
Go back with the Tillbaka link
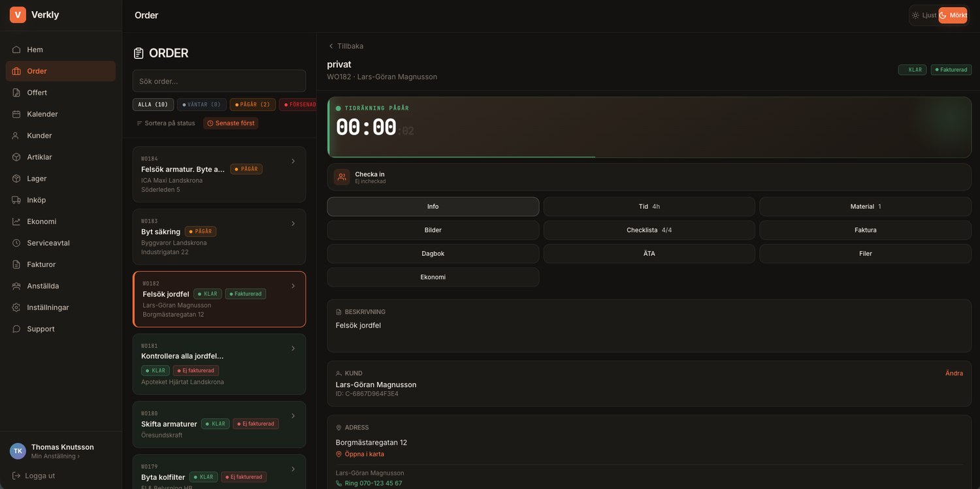point(346,46)
